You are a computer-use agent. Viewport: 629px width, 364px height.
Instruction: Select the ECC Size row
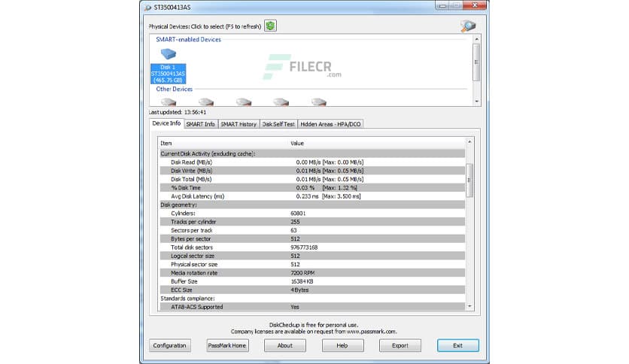pyautogui.click(x=312, y=290)
